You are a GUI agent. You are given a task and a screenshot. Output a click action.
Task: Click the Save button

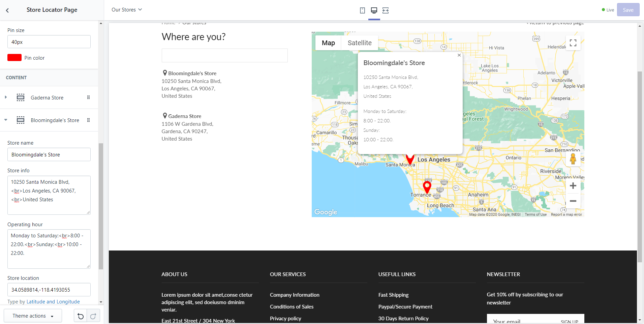tap(628, 10)
